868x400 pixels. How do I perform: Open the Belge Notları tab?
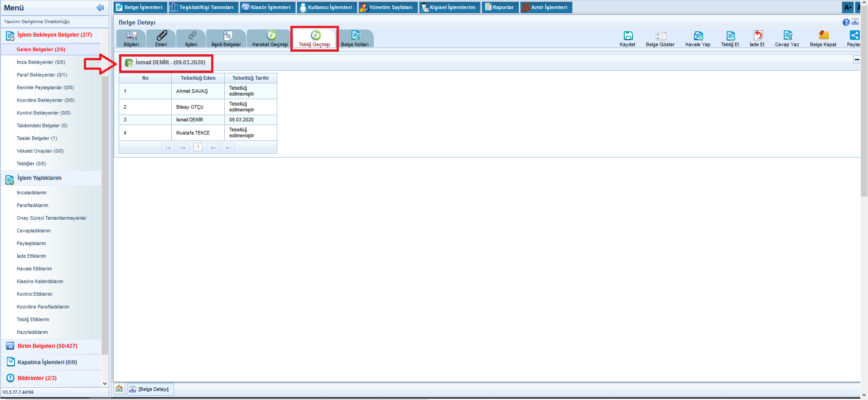click(355, 39)
